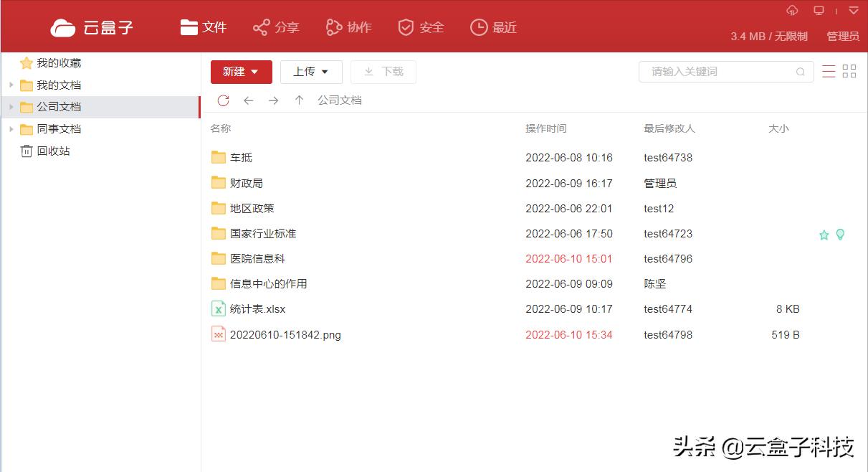The width and height of the screenshot is (868, 472).
Task: Refresh the current folder view
Action: click(x=223, y=100)
